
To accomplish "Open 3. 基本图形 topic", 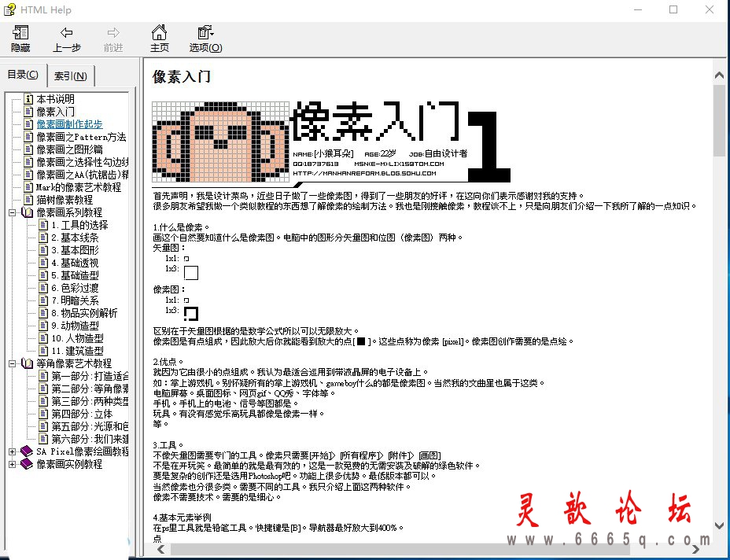I will [75, 250].
